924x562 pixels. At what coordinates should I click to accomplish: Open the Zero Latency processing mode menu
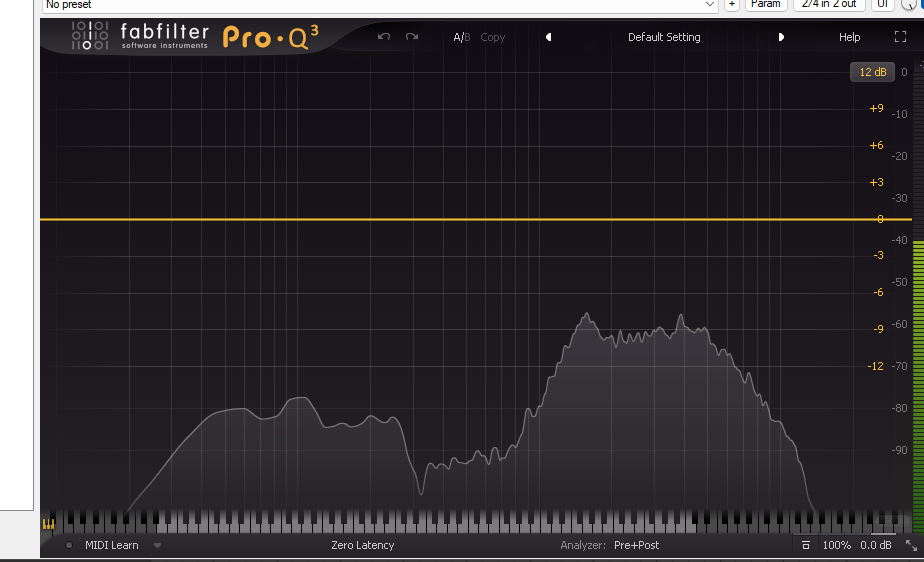[362, 546]
